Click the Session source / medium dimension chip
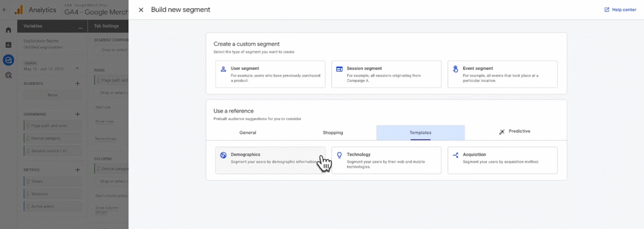The width and height of the screenshot is (644, 229). [x=53, y=151]
